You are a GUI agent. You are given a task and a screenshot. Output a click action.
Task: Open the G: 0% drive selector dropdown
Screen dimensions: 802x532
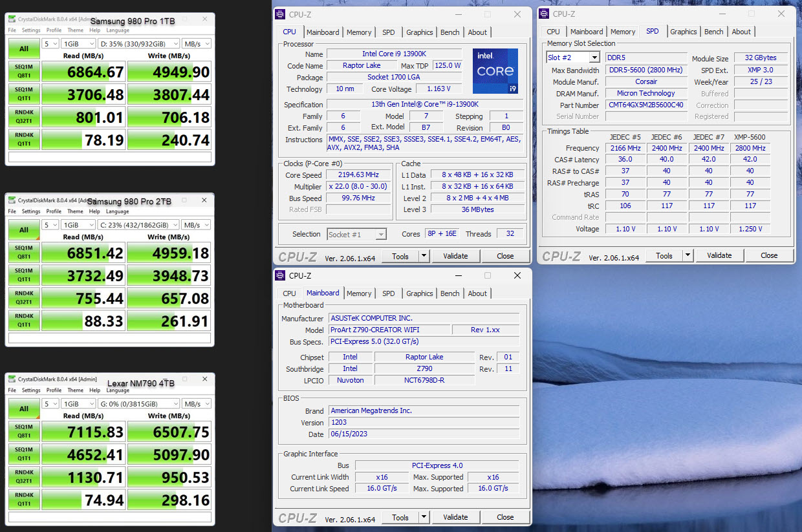(138, 403)
